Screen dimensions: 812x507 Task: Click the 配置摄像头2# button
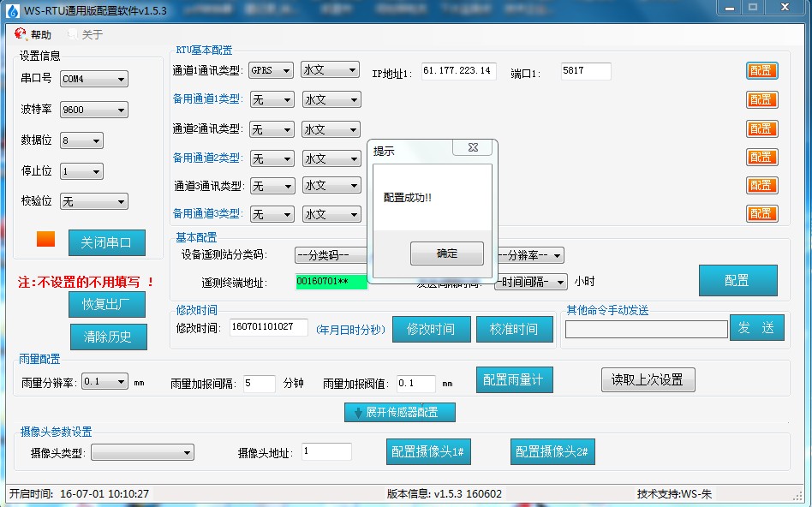[552, 451]
